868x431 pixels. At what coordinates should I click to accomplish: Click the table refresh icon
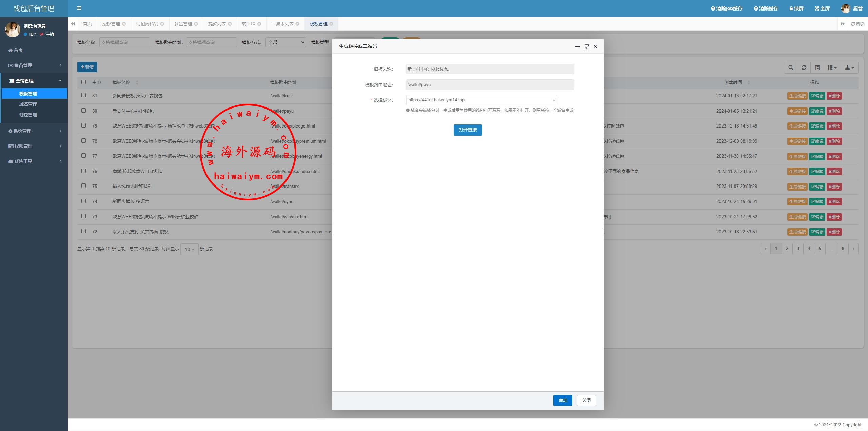click(x=804, y=67)
